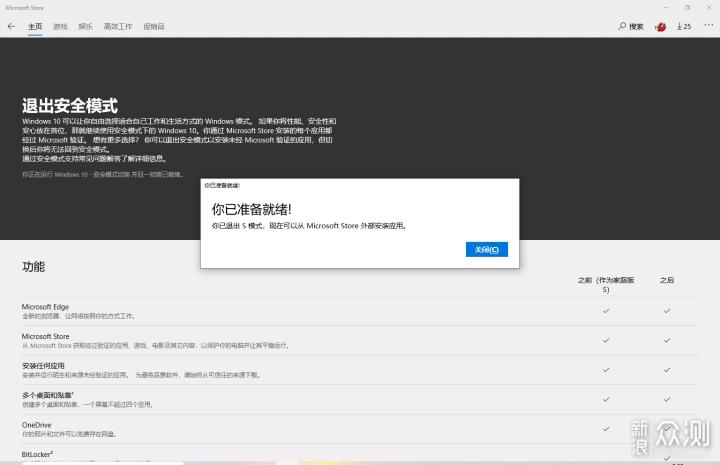Open the user account avatar
The image size is (720, 465).
point(661,27)
